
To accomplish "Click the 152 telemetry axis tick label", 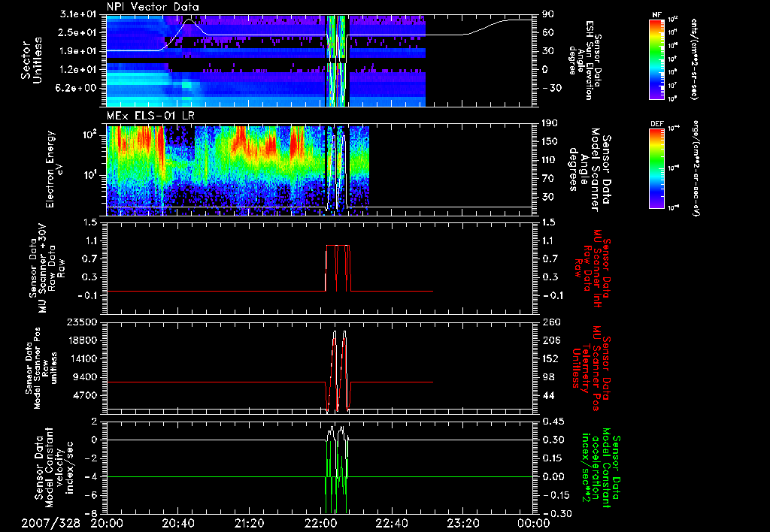I will (x=551, y=359).
